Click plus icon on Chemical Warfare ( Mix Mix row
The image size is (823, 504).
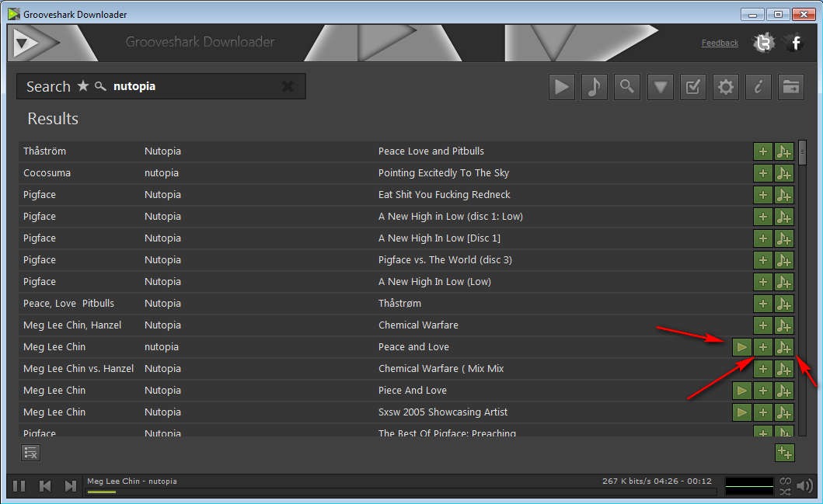click(x=762, y=369)
